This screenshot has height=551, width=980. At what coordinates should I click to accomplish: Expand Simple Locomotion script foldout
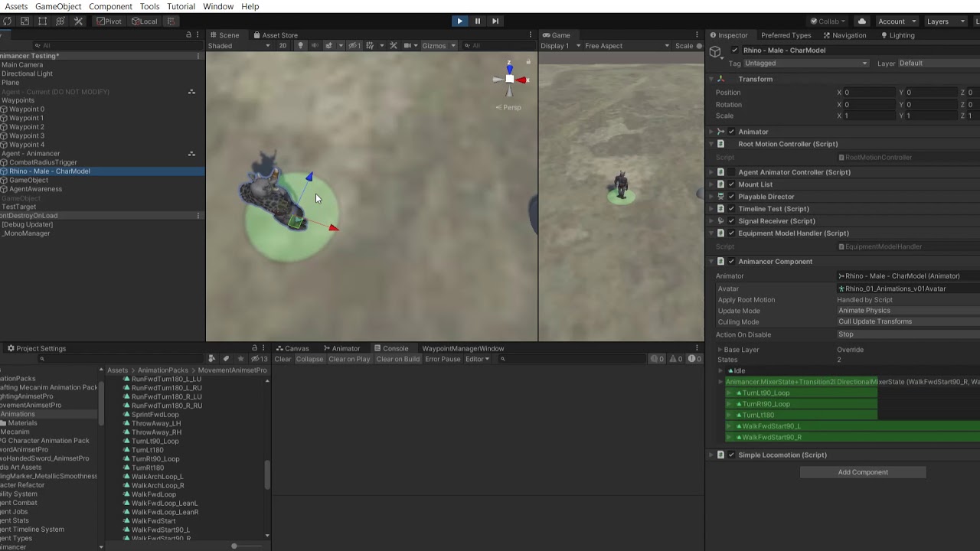click(710, 455)
